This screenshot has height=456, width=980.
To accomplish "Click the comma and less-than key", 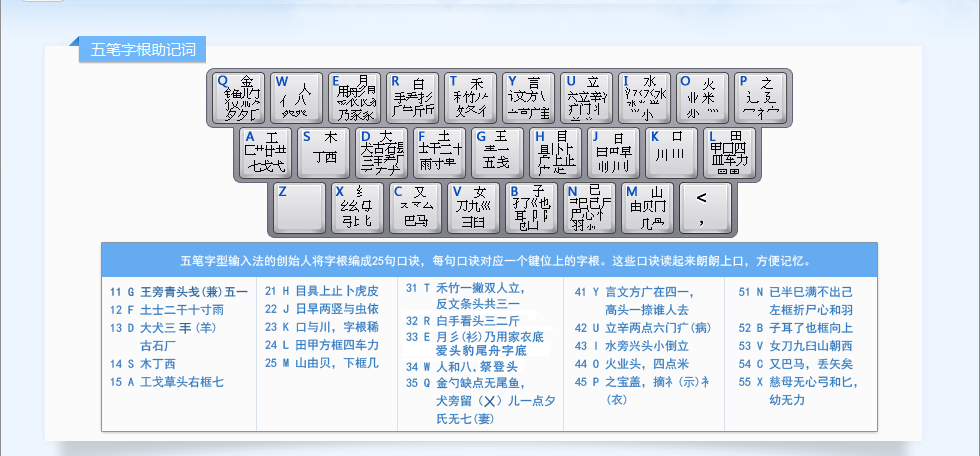I will tap(705, 208).
